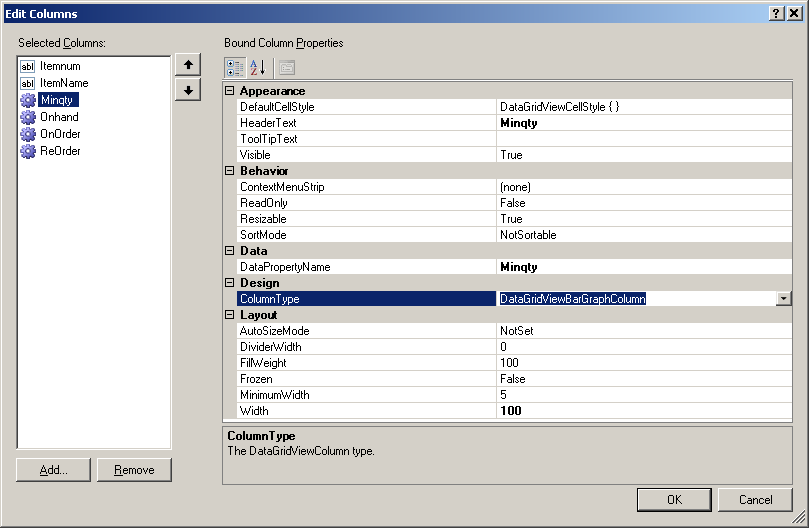
Task: Click the Property Pages icon
Action: [286, 67]
